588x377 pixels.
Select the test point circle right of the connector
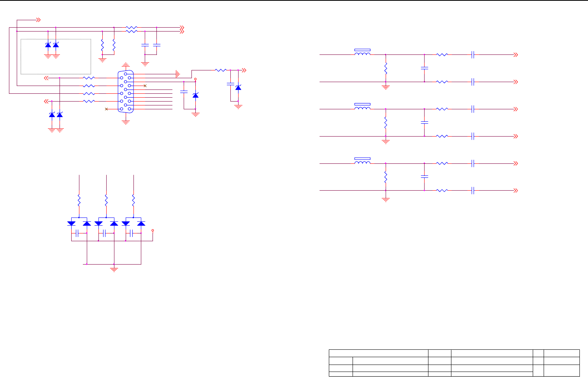[195, 79]
